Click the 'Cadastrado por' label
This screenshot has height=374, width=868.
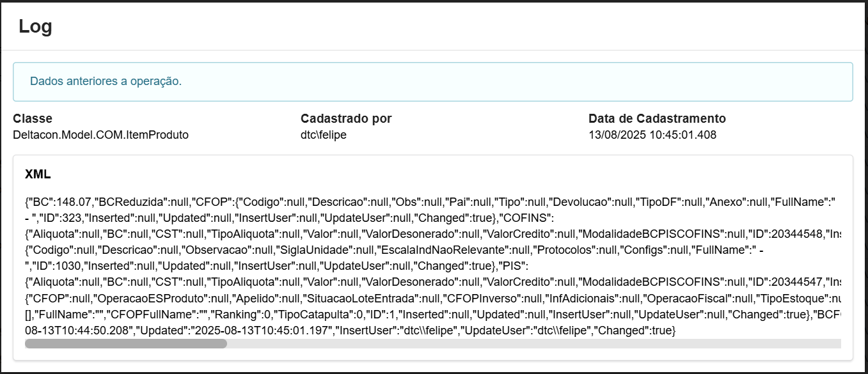pyautogui.click(x=346, y=118)
